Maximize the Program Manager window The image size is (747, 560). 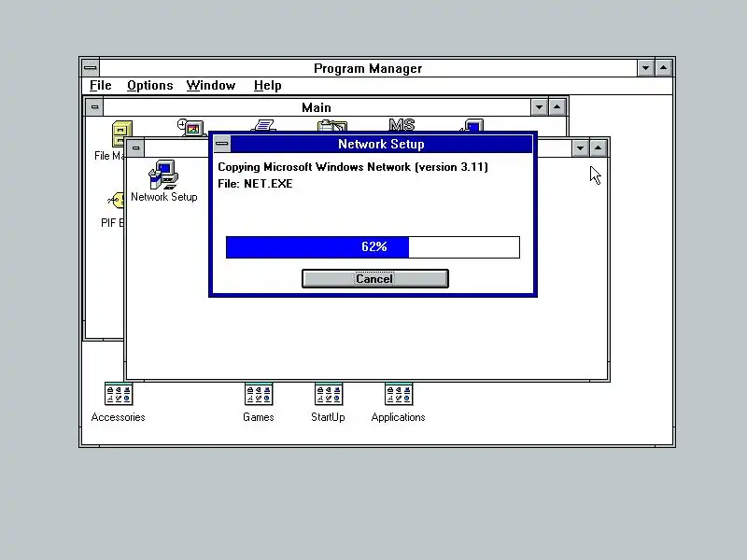point(664,68)
